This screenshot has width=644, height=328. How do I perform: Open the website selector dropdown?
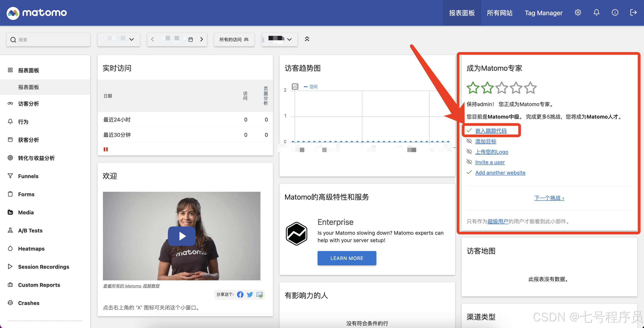[119, 39]
